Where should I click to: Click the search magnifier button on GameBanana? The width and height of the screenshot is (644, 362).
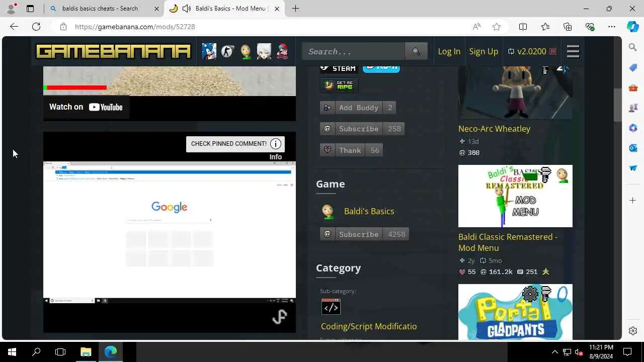(416, 51)
